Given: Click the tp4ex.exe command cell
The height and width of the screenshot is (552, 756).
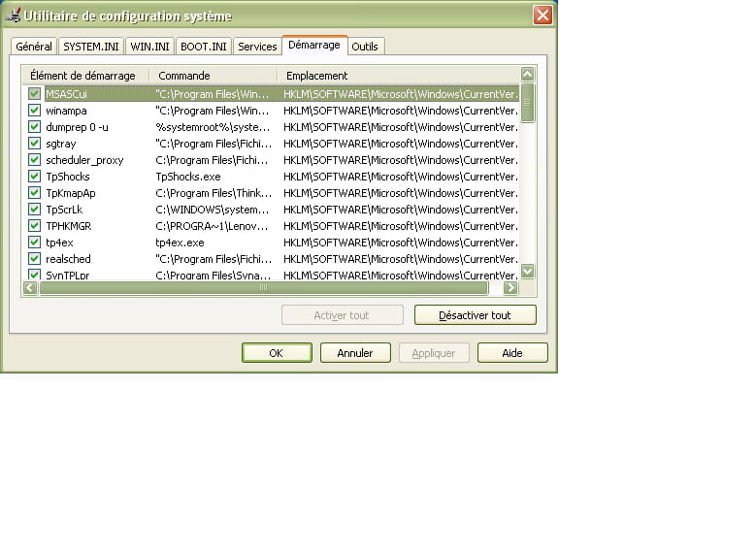Looking at the screenshot, I should [x=180, y=243].
